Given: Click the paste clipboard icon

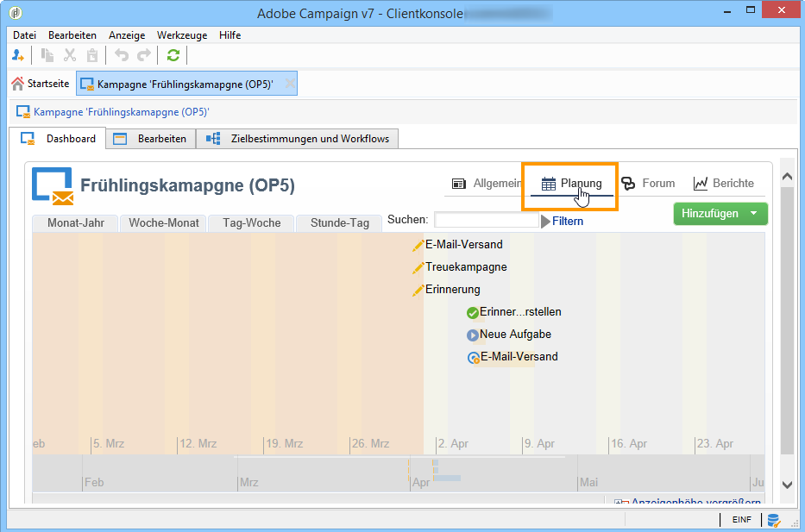Looking at the screenshot, I should click(92, 55).
